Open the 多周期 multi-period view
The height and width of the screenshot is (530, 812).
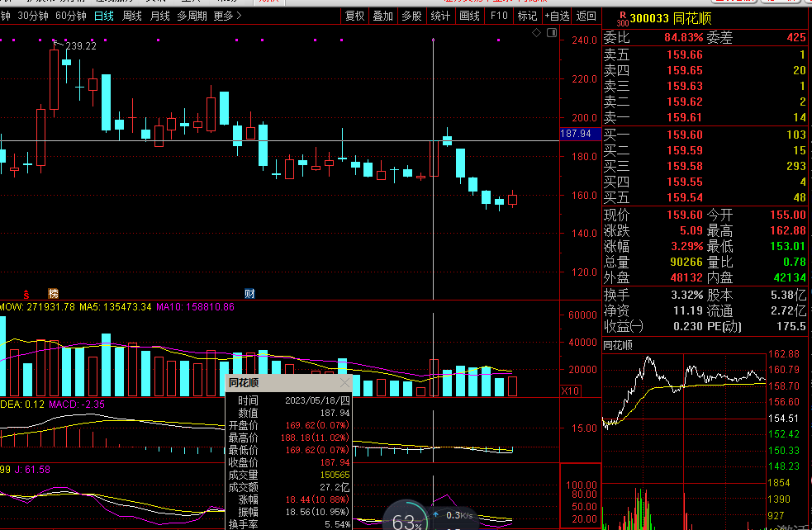pyautogui.click(x=192, y=16)
